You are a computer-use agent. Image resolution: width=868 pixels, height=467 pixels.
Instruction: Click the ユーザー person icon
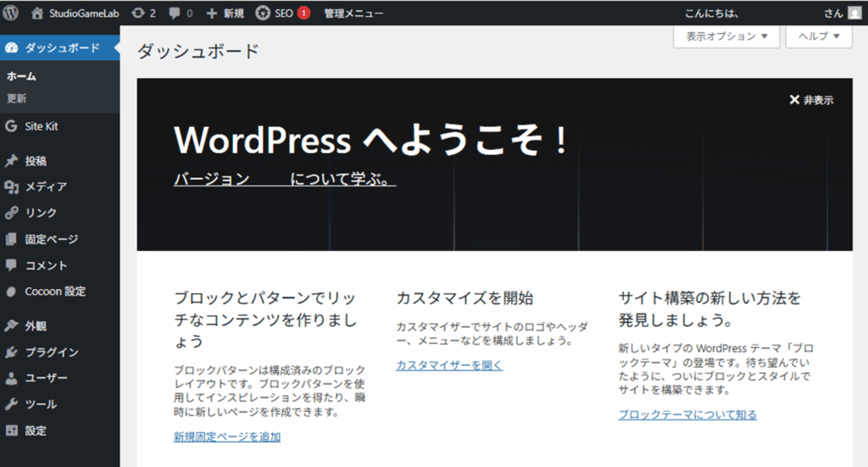[x=11, y=378]
